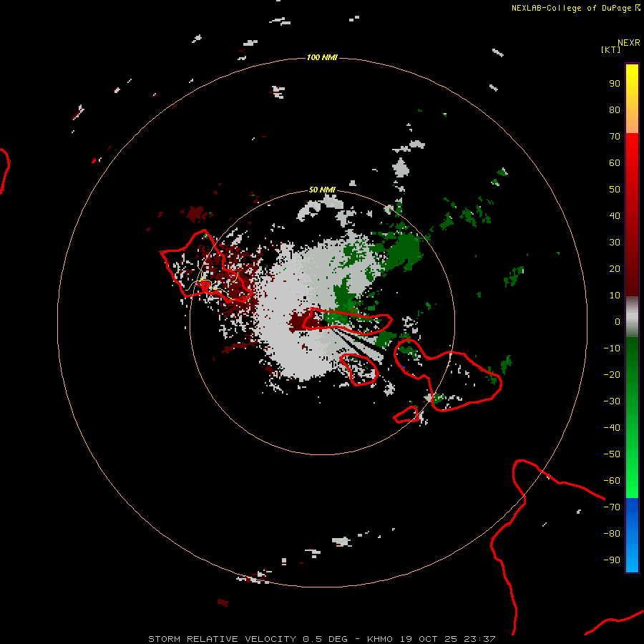Click the 0 value on velocity scale
The width and height of the screenshot is (644, 644).
[x=618, y=321]
